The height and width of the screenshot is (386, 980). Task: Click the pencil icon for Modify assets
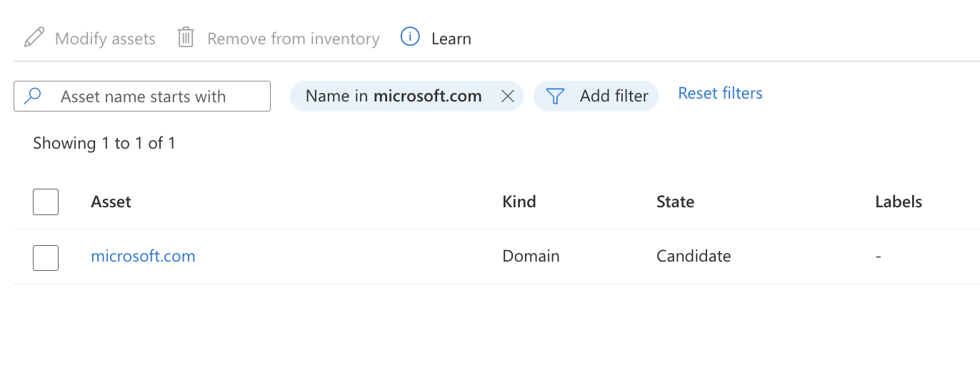34,38
